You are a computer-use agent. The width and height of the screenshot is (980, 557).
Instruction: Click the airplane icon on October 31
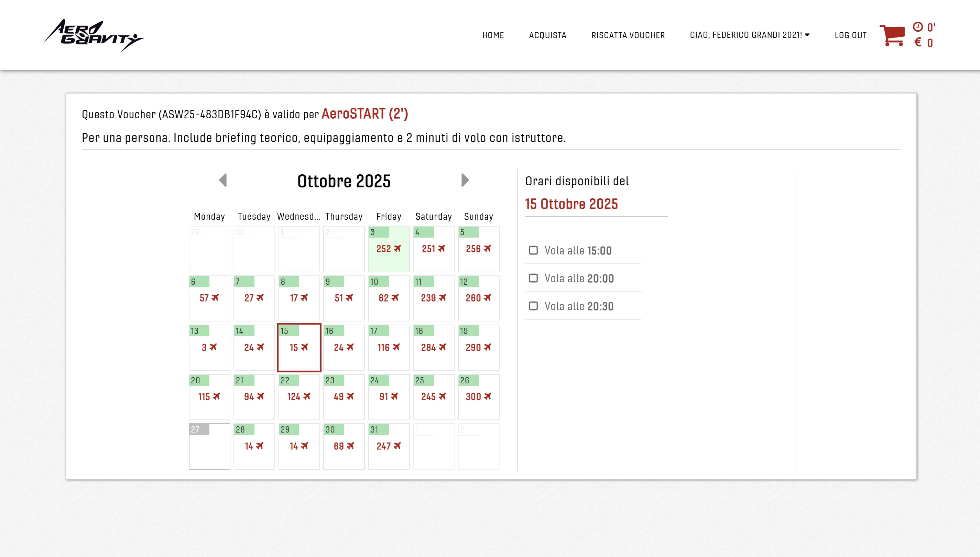397,445
